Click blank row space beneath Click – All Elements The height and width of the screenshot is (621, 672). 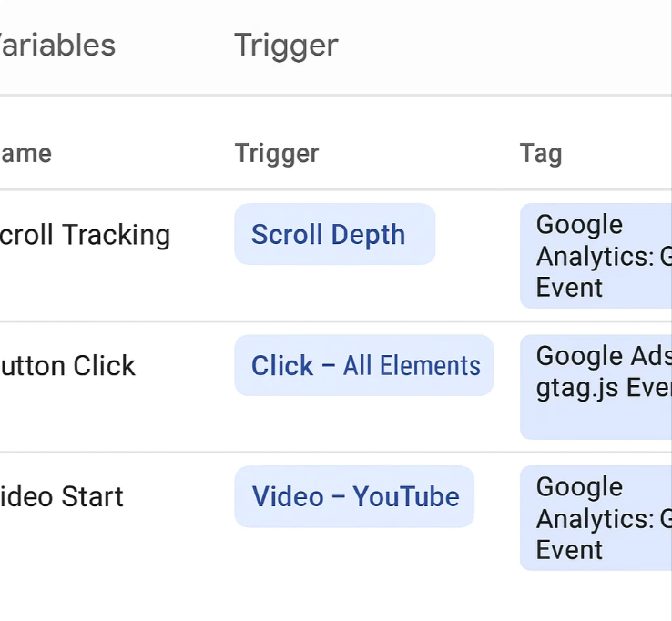(x=364, y=423)
